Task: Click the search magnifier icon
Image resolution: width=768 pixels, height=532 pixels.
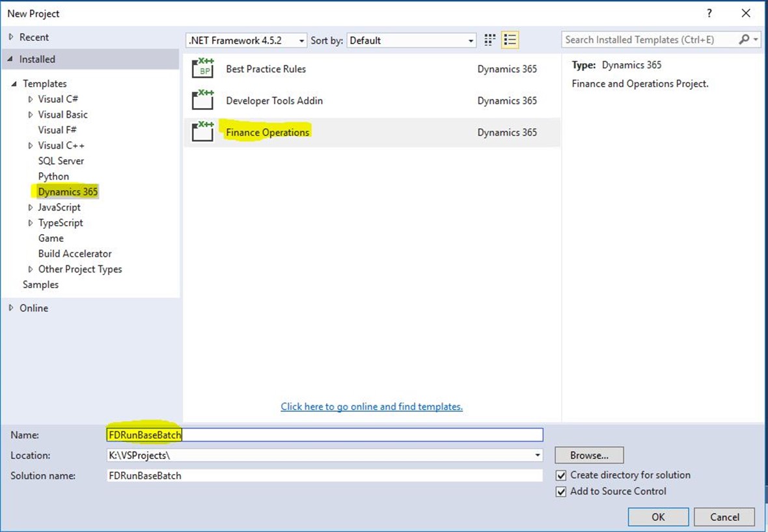Action: tap(744, 40)
